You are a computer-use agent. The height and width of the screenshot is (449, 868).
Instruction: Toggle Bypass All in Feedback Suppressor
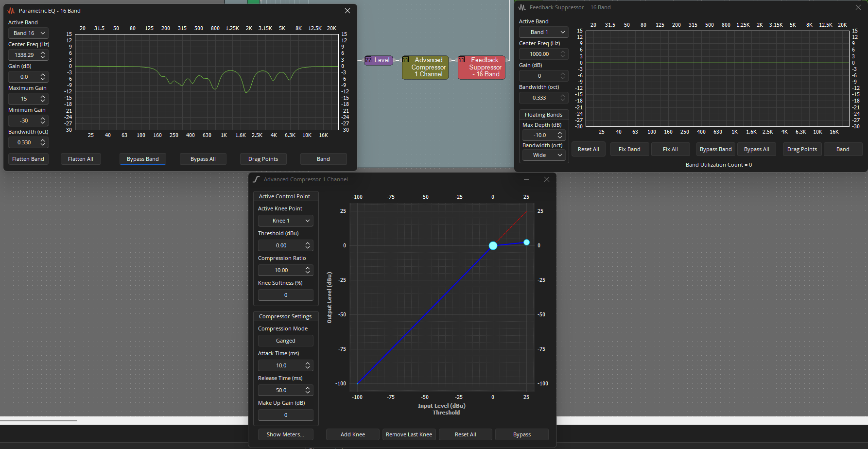(756, 149)
